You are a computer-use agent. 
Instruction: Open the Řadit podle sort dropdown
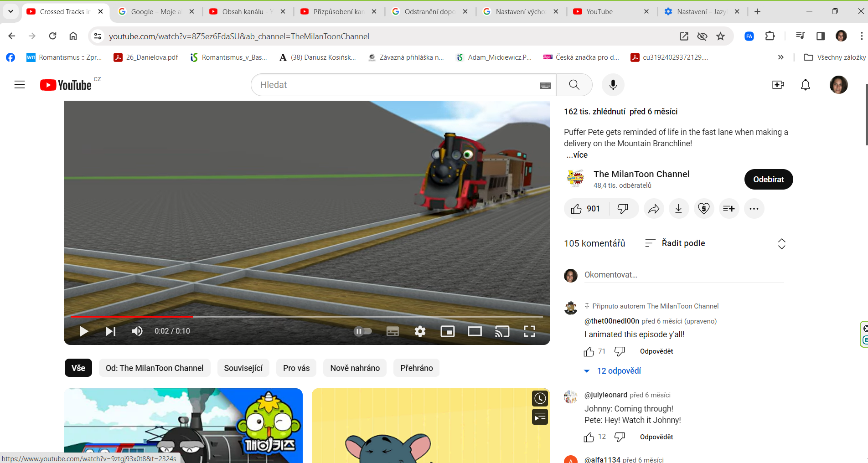click(x=675, y=243)
